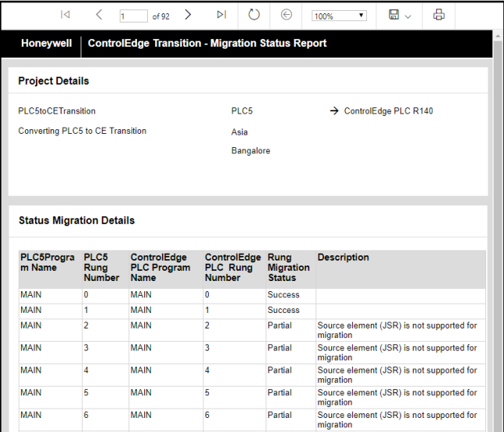
Task: Click the back to parent report icon
Action: coord(286,15)
